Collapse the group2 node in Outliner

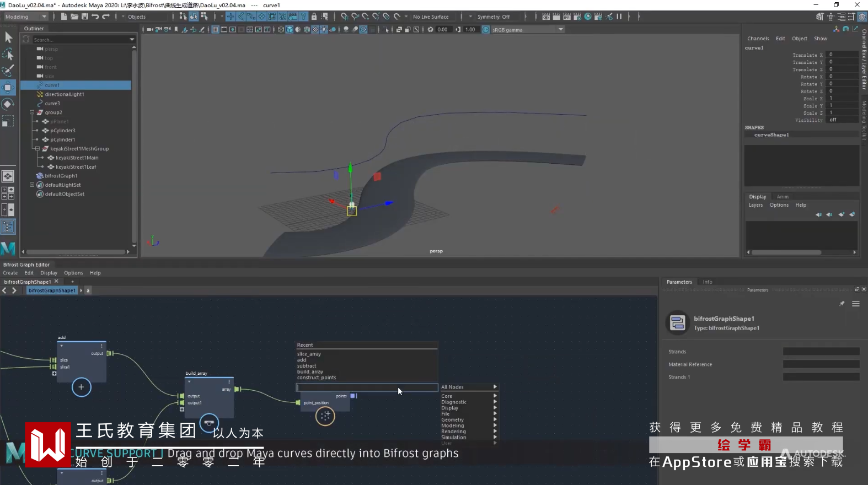coord(32,112)
